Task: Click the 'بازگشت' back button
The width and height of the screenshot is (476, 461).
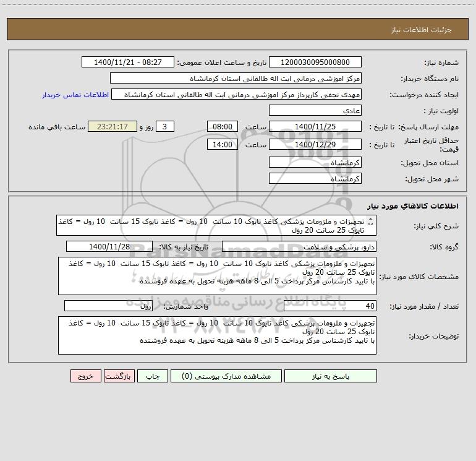Action: click(x=119, y=376)
